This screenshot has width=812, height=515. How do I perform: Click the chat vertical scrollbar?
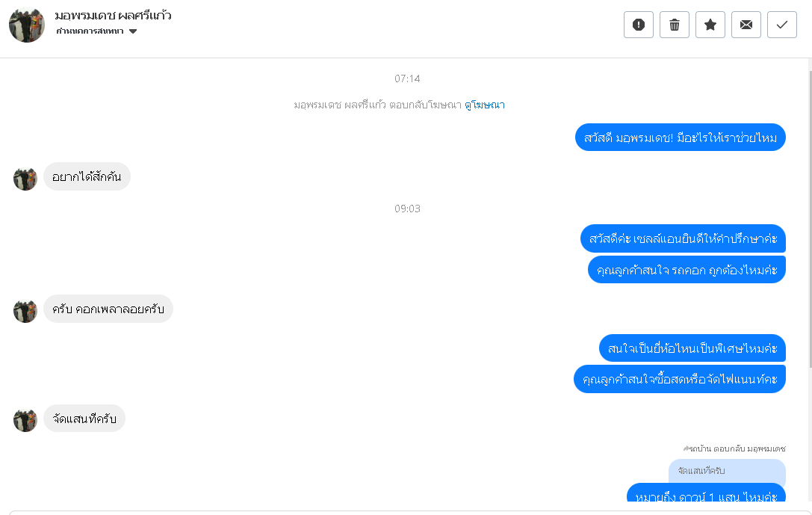pyautogui.click(x=810, y=218)
